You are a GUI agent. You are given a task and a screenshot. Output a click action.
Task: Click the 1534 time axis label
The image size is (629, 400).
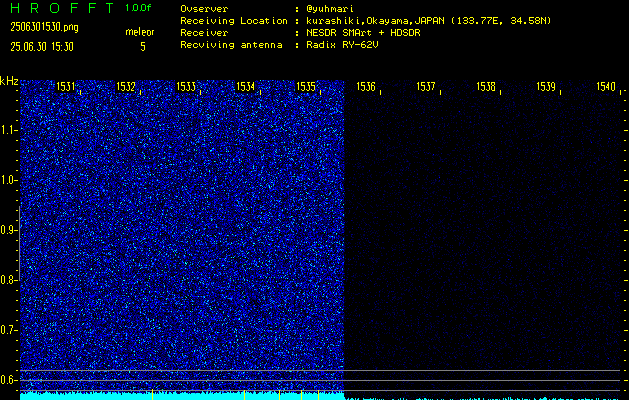(x=246, y=87)
